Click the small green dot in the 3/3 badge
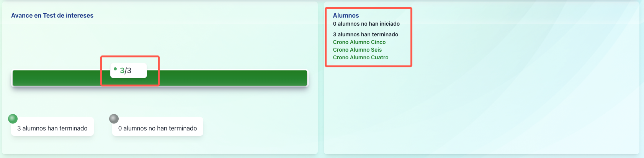Image resolution: width=644 pixels, height=158 pixels. (x=115, y=69)
